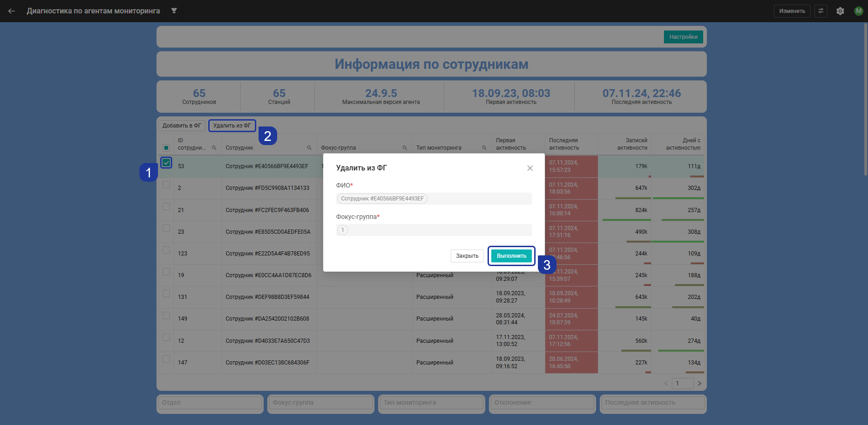Open the Настройки button

point(683,37)
